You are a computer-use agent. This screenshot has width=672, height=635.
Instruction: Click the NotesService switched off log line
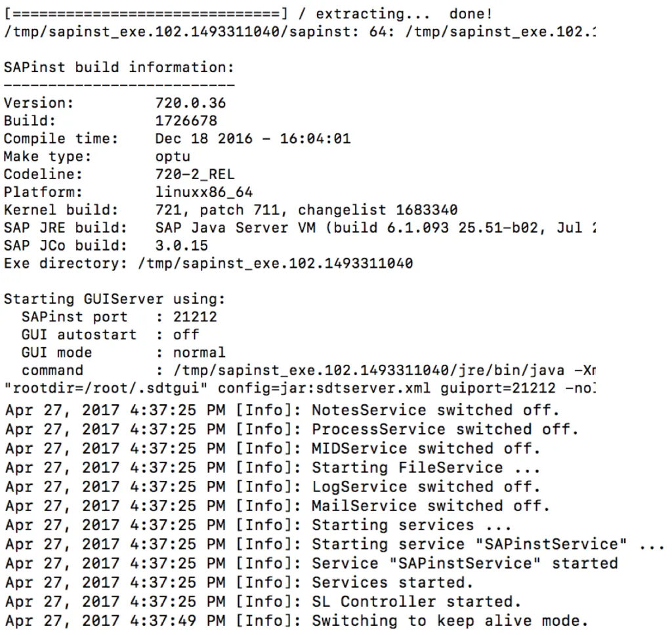click(282, 411)
